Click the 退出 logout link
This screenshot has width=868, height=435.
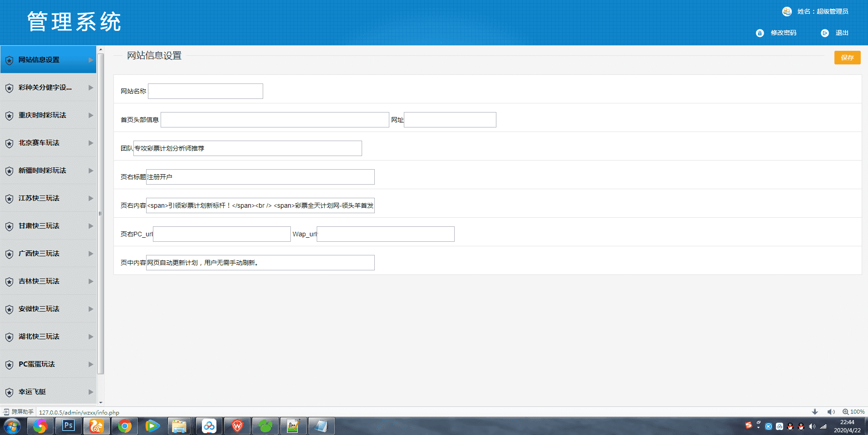[842, 33]
